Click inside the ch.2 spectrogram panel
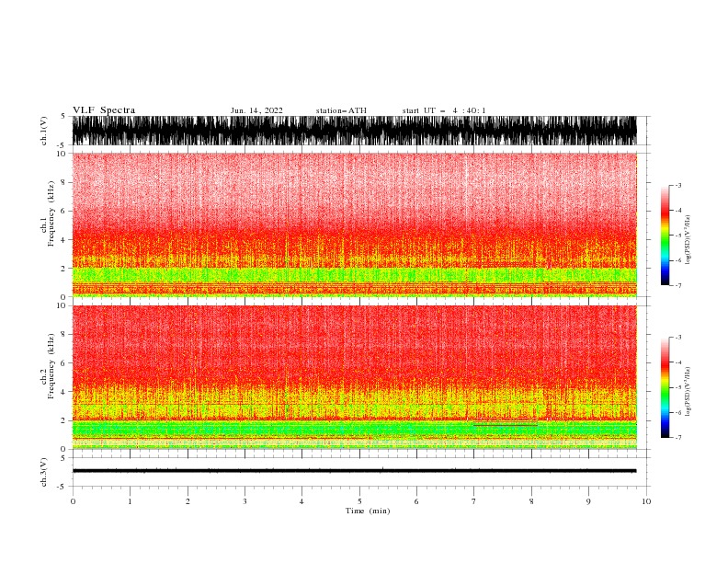Viewport: 728px width, 563px height. (x=354, y=377)
